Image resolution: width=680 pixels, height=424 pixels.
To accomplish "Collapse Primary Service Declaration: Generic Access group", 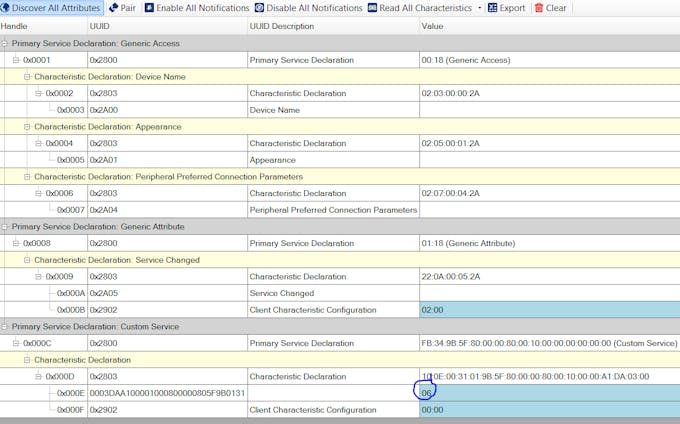I will tap(5, 43).
